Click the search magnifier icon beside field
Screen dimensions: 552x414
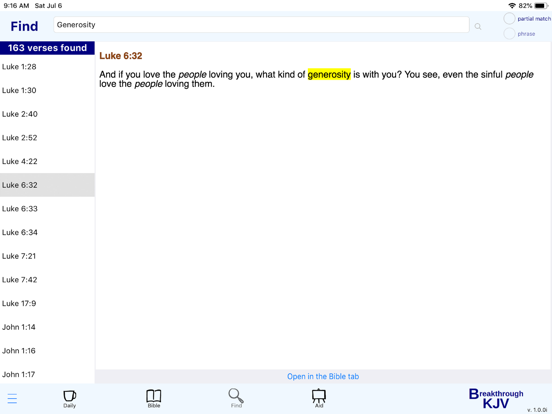[x=478, y=26]
